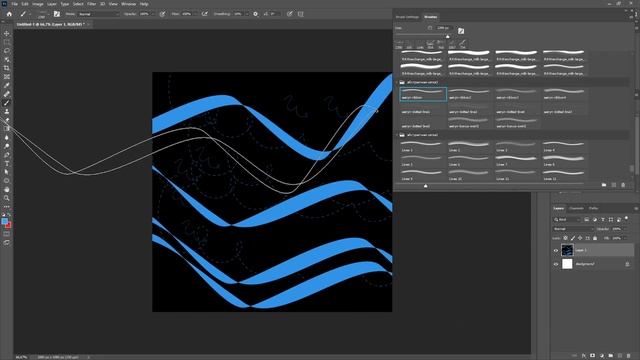The image size is (640, 360).
Task: Open brush blending Mode dropdown
Action: [x=98, y=14]
